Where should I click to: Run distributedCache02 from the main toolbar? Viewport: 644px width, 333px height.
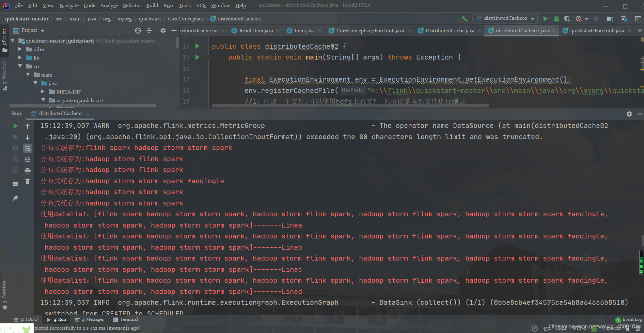(545, 19)
